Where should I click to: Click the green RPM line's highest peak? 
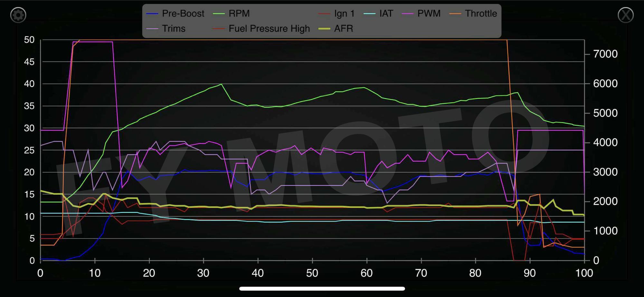tap(221, 84)
